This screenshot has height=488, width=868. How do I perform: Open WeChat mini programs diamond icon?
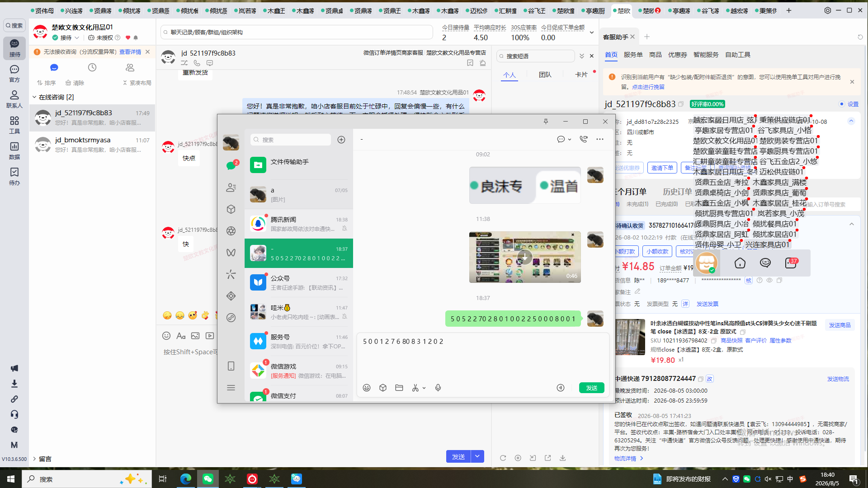tap(231, 296)
